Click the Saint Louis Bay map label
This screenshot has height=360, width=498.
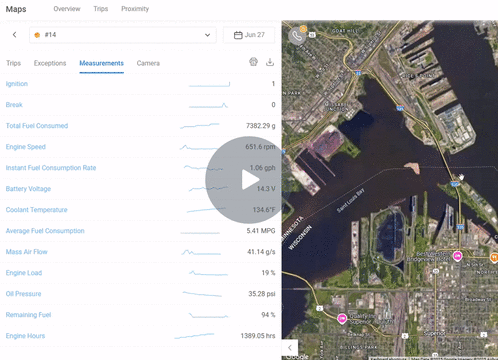pyautogui.click(x=350, y=201)
